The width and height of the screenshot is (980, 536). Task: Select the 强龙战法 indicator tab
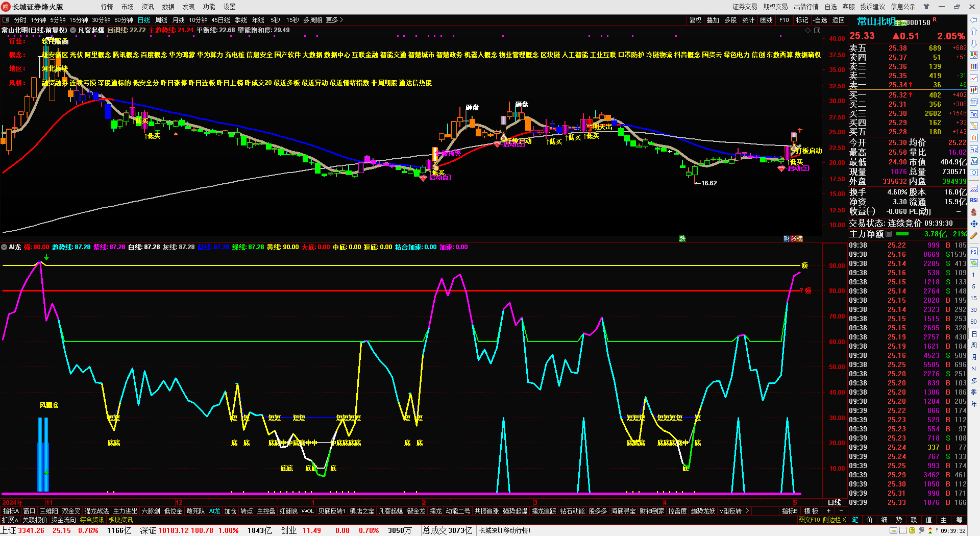96,511
